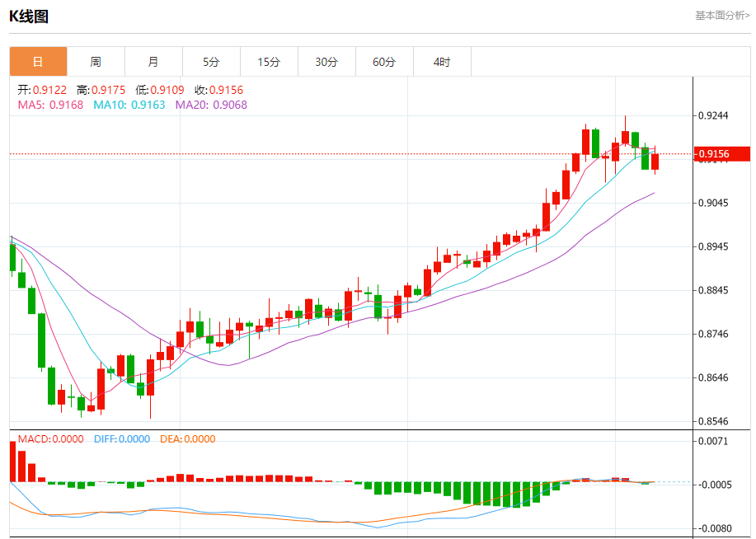Open the 5分 interval tab

coord(211,62)
